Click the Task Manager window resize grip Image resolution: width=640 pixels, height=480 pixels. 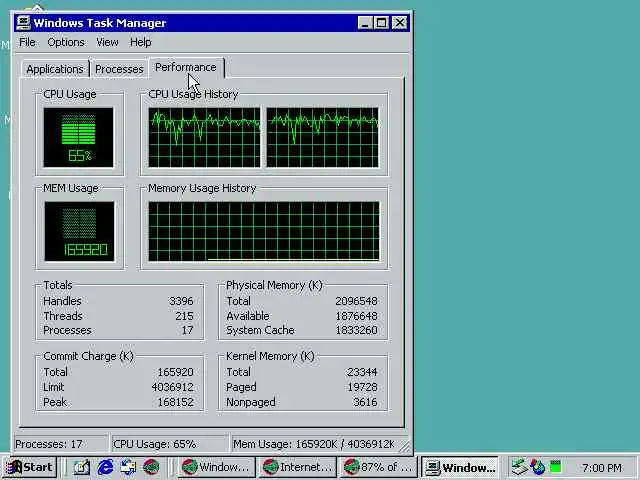click(404, 447)
